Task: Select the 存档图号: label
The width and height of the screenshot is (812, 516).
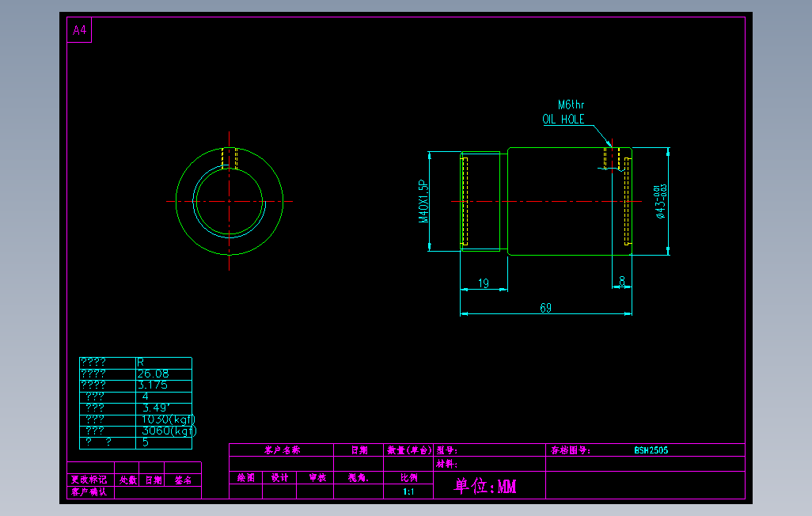Action: click(570, 450)
